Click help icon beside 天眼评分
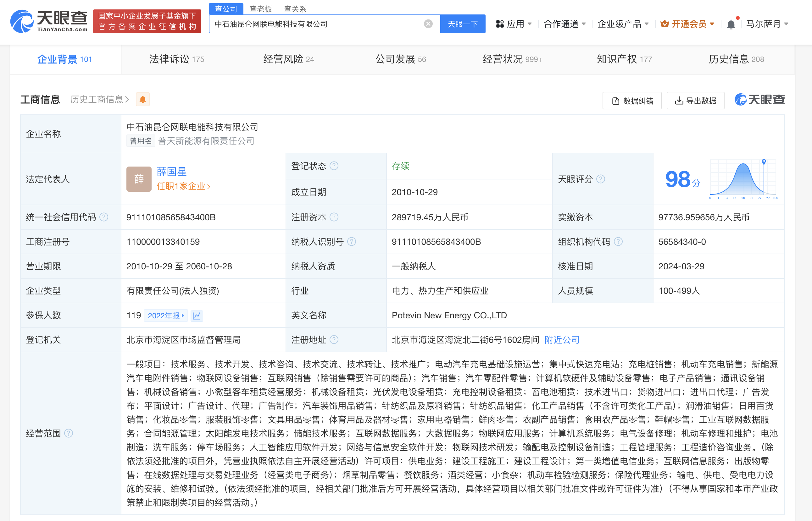Image resolution: width=812 pixels, height=521 pixels. [600, 179]
